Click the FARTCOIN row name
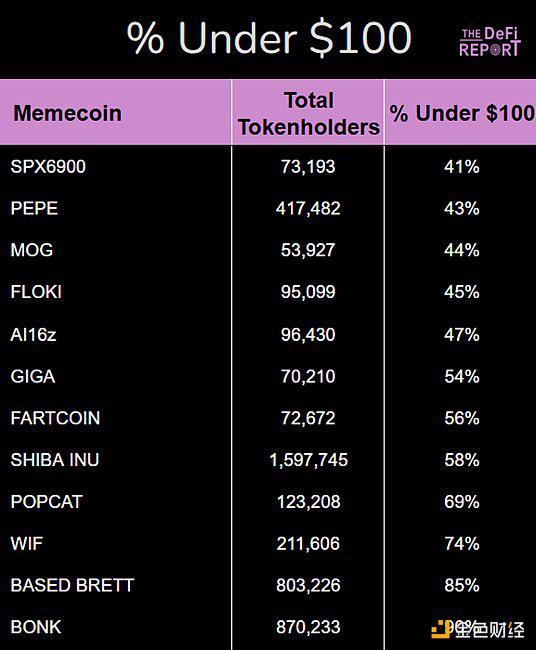536x650 pixels. (55, 418)
